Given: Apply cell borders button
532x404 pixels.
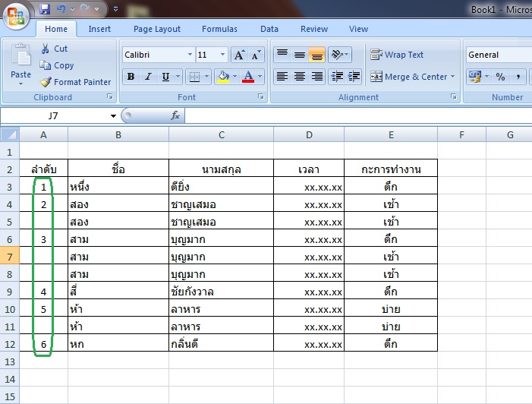Looking at the screenshot, I should pos(194,77).
